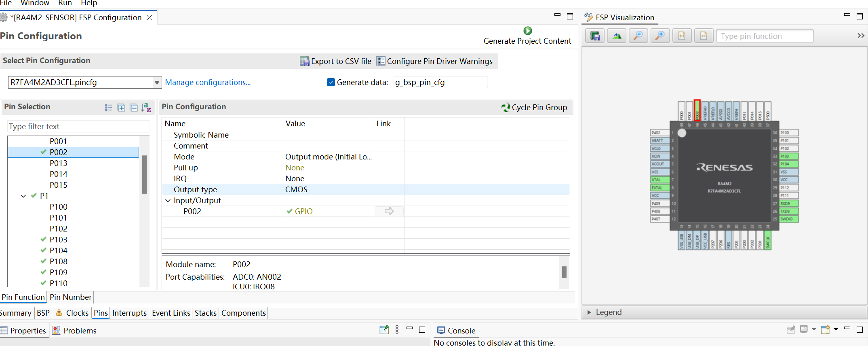This screenshot has height=346, width=868.
Task: Collapse the P1 port group
Action: pyautogui.click(x=23, y=196)
